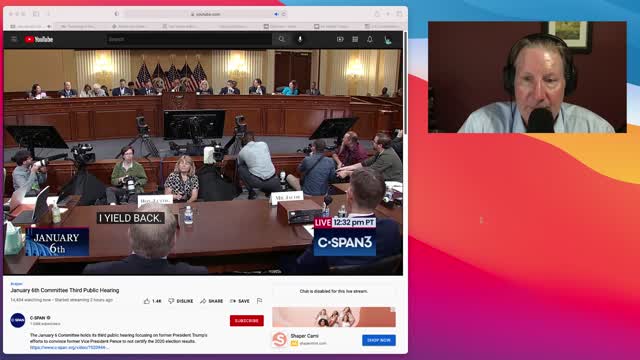The width and height of the screenshot is (640, 360).
Task: Like the video with thumbs up
Action: tap(153, 301)
